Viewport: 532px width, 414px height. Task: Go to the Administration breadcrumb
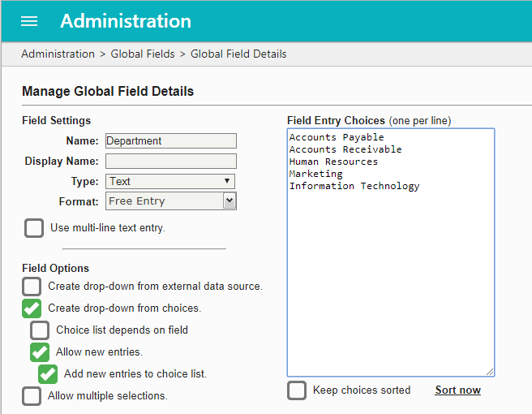tap(58, 54)
